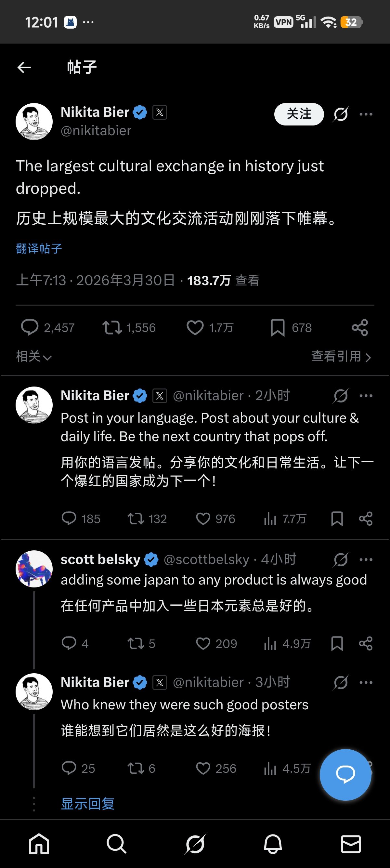
Task: Expand the 相关 reply sort dropdown
Action: [x=34, y=357]
